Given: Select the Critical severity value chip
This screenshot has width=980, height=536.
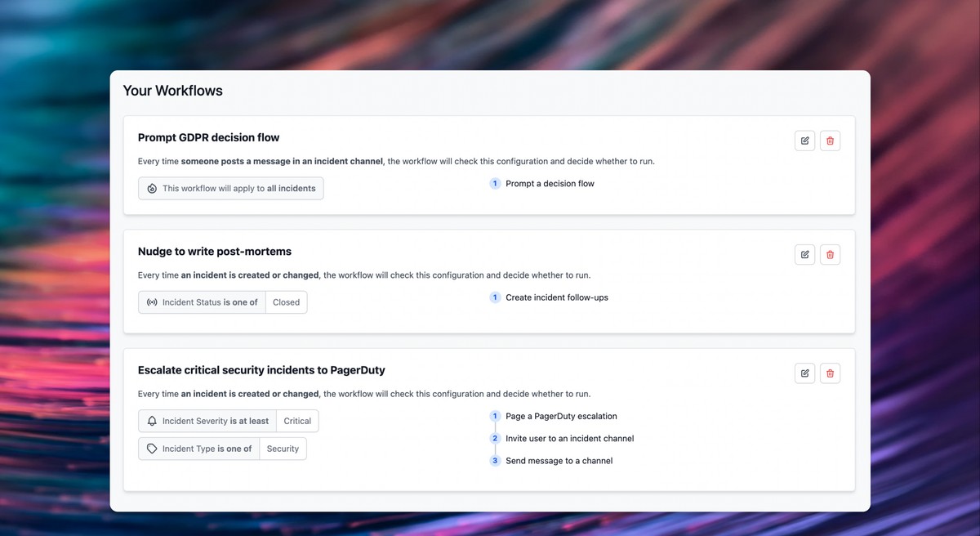Looking at the screenshot, I should click(297, 421).
